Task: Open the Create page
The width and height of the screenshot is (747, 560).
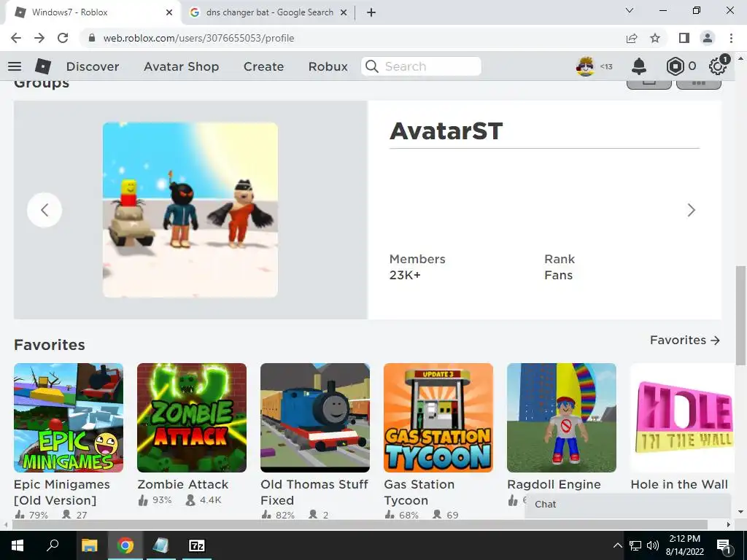Action: click(263, 66)
